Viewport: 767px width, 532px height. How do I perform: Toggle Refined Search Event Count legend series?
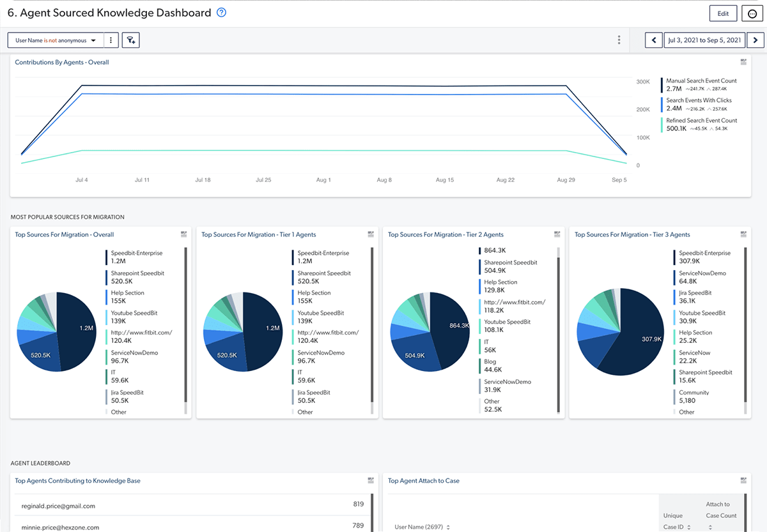coord(701,120)
